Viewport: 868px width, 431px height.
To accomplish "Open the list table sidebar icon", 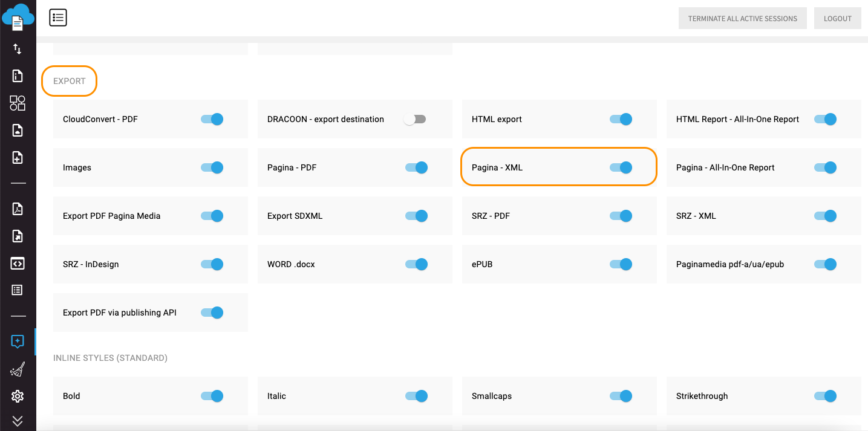I will (x=18, y=290).
